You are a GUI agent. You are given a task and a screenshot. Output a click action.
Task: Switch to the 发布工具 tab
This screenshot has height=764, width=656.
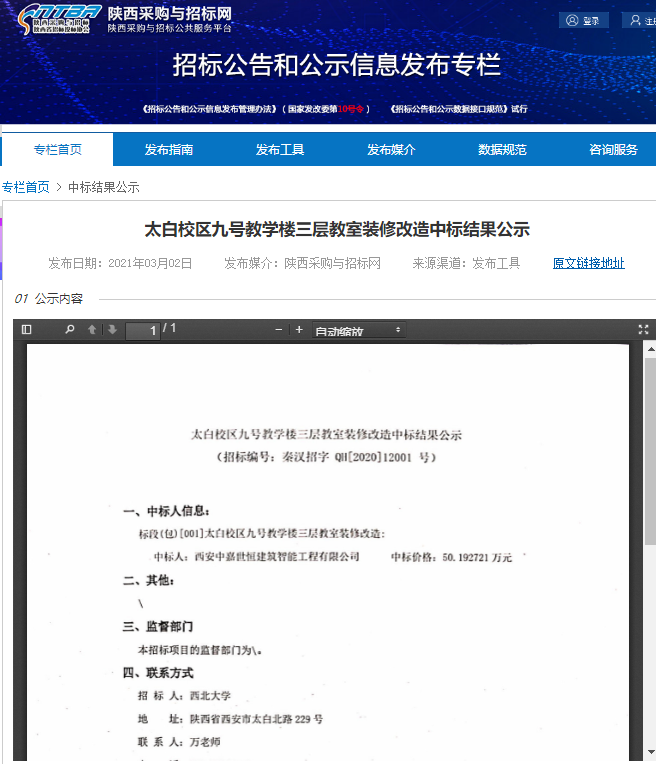(280, 150)
